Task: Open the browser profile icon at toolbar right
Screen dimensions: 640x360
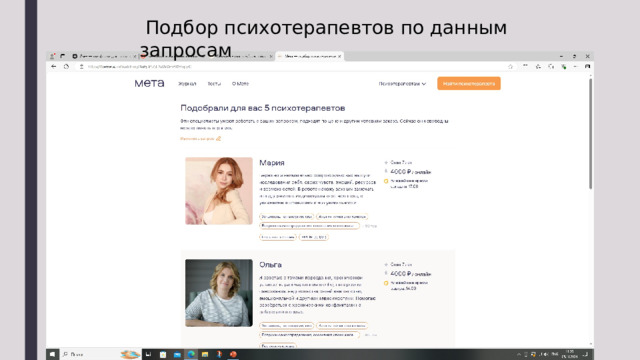Action: pyautogui.click(x=587, y=67)
